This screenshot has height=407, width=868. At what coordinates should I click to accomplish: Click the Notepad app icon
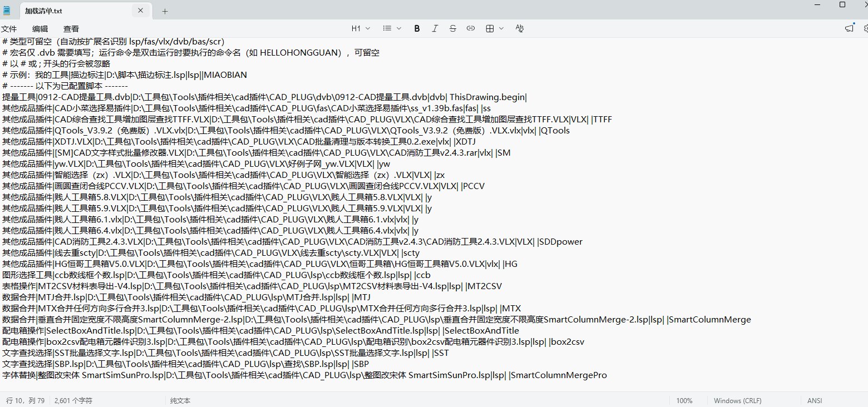(x=6, y=11)
